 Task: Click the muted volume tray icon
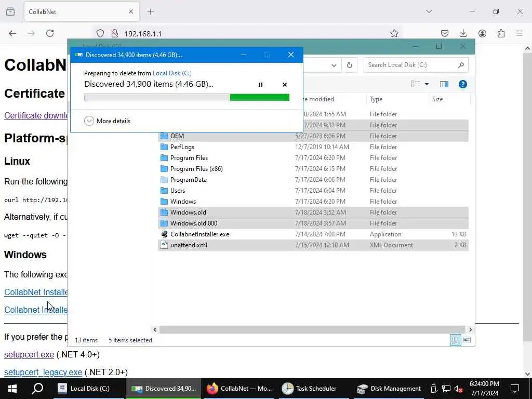click(458, 389)
